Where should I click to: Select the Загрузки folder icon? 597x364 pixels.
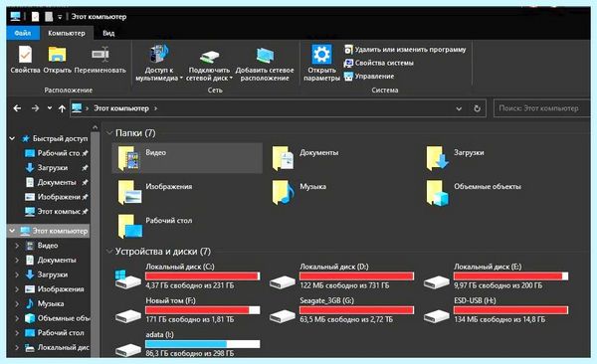[437, 158]
